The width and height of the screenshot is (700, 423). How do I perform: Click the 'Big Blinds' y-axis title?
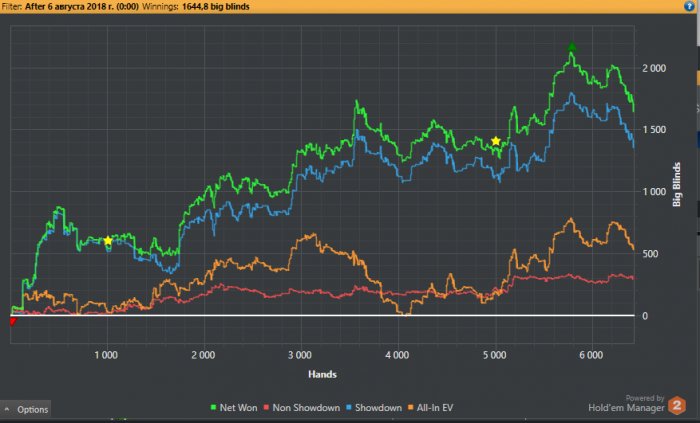coord(677,184)
